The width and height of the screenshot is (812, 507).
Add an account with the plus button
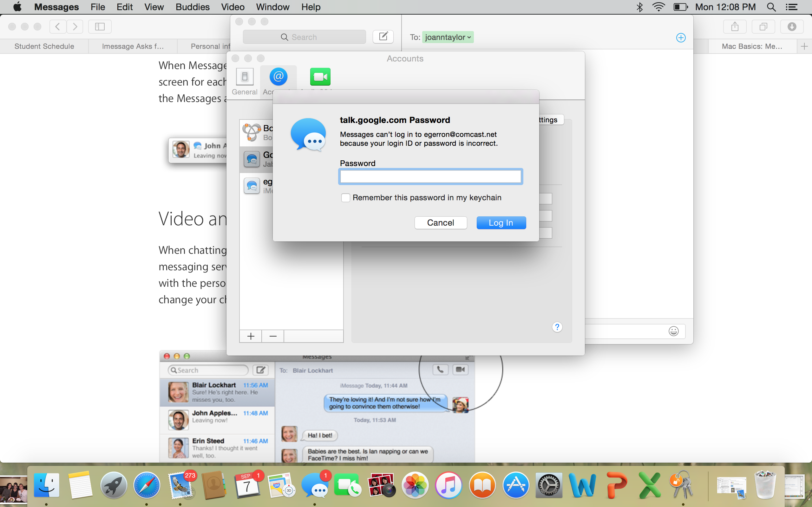click(251, 336)
